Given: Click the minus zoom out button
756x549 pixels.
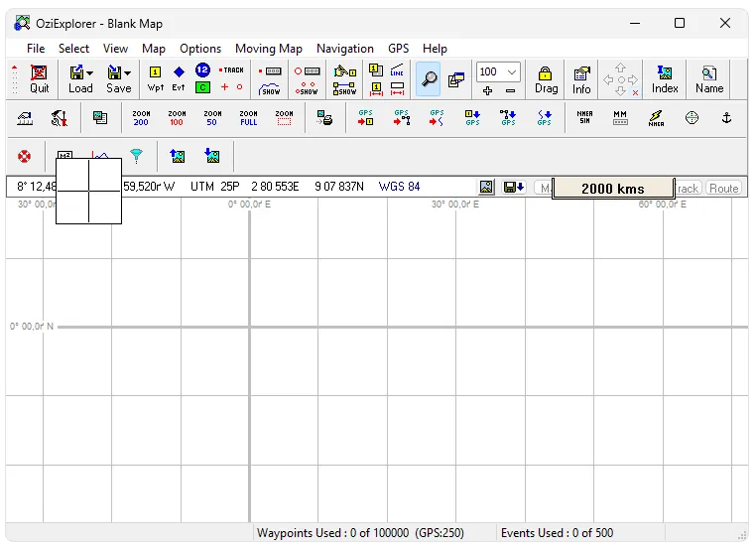Looking at the screenshot, I should pos(511,90).
